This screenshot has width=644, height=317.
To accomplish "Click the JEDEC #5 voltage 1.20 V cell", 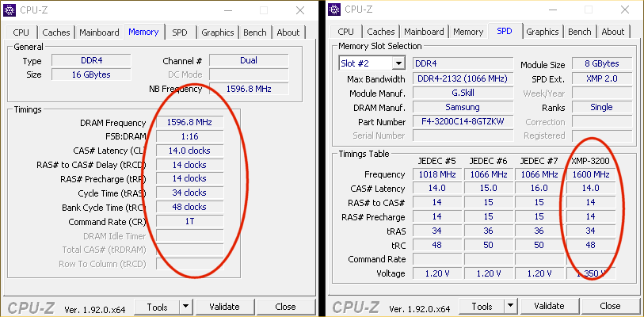I will pyautogui.click(x=437, y=273).
